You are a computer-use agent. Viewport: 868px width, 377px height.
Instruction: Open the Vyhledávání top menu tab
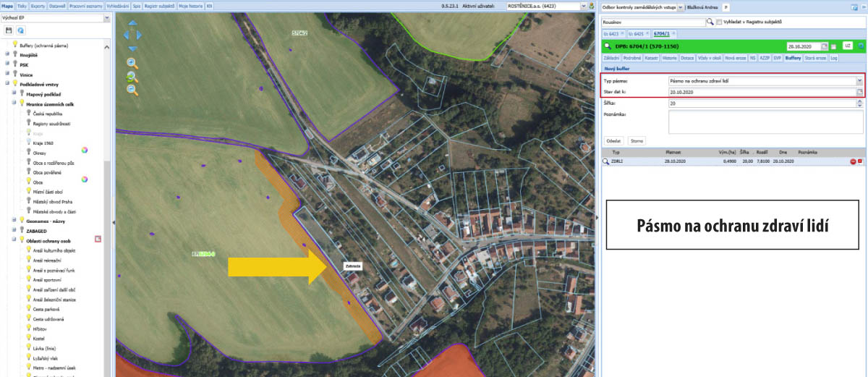(118, 5)
